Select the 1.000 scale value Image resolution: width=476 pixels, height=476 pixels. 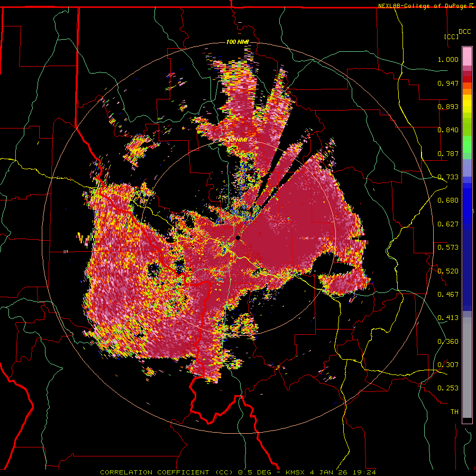point(448,59)
